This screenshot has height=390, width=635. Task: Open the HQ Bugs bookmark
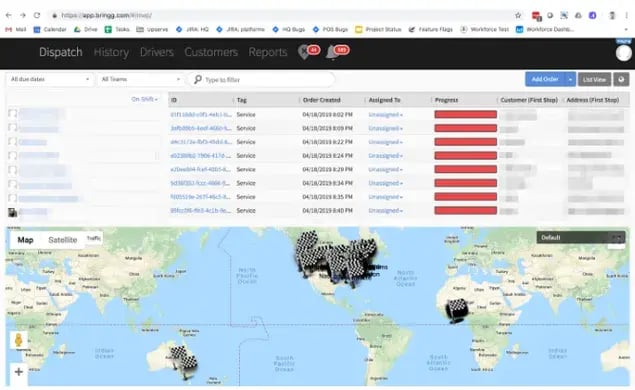click(x=288, y=30)
